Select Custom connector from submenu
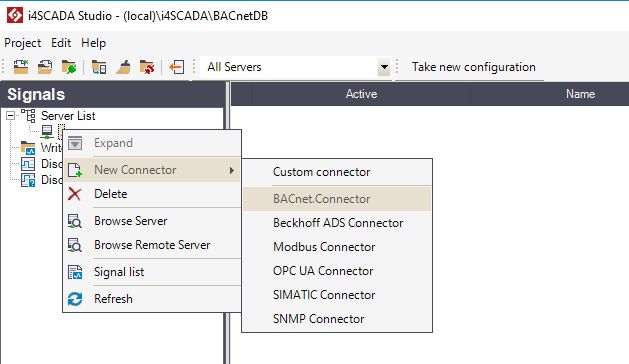The image size is (629, 364). pos(337,172)
